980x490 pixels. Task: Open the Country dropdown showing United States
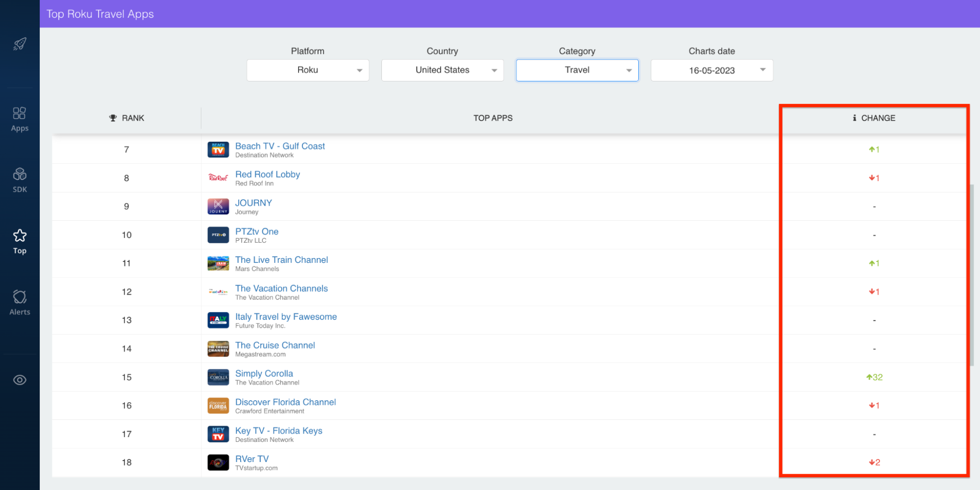tap(443, 70)
